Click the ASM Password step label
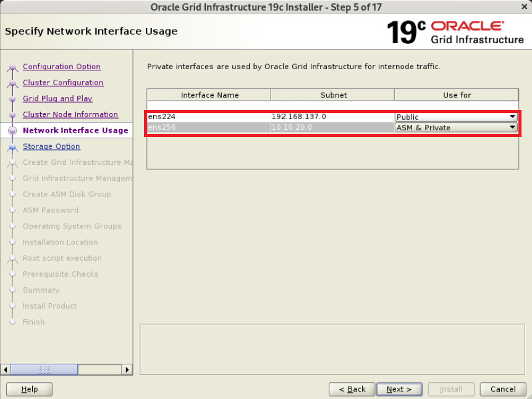 51,210
